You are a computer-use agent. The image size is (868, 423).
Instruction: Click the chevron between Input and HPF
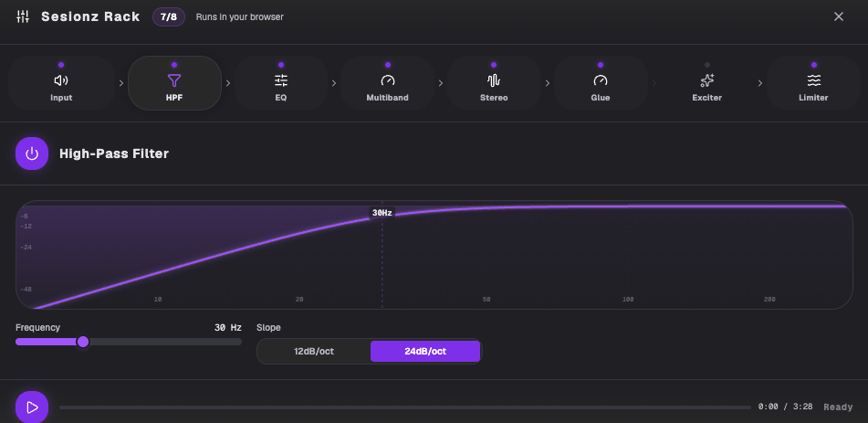click(x=121, y=83)
